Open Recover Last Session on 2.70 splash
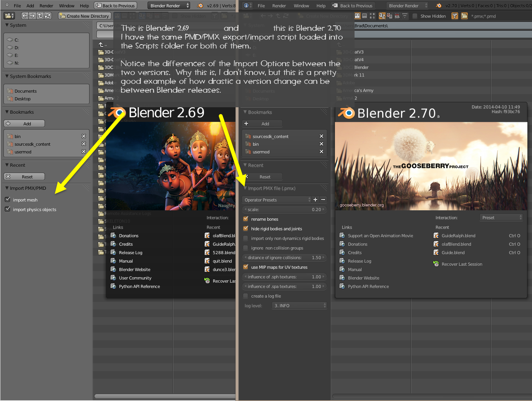This screenshot has height=401, width=532. pyautogui.click(x=458, y=264)
